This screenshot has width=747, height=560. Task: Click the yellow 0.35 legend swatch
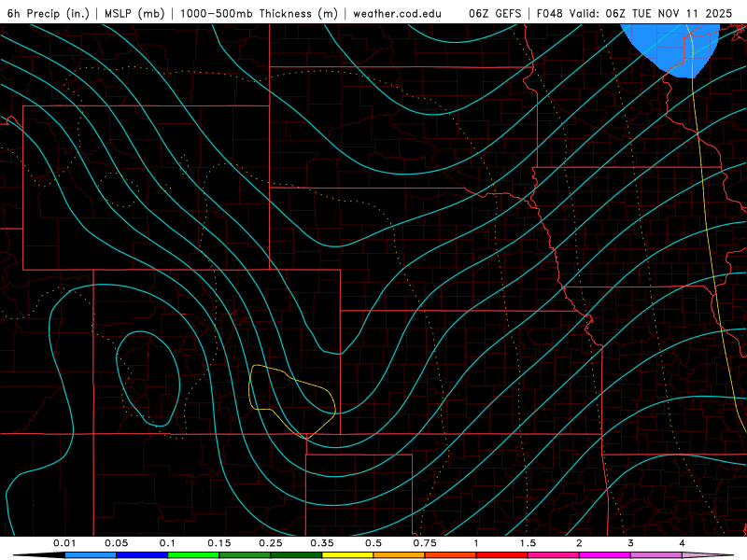(347, 555)
